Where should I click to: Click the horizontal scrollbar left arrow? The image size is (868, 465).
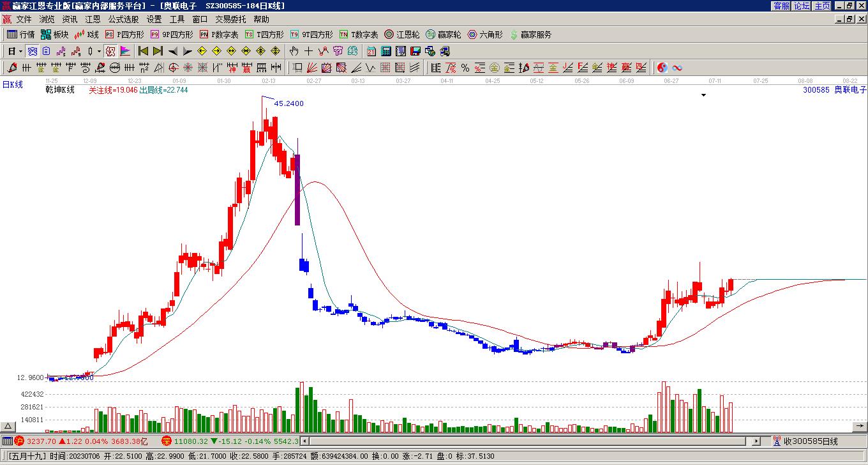[x=305, y=441]
